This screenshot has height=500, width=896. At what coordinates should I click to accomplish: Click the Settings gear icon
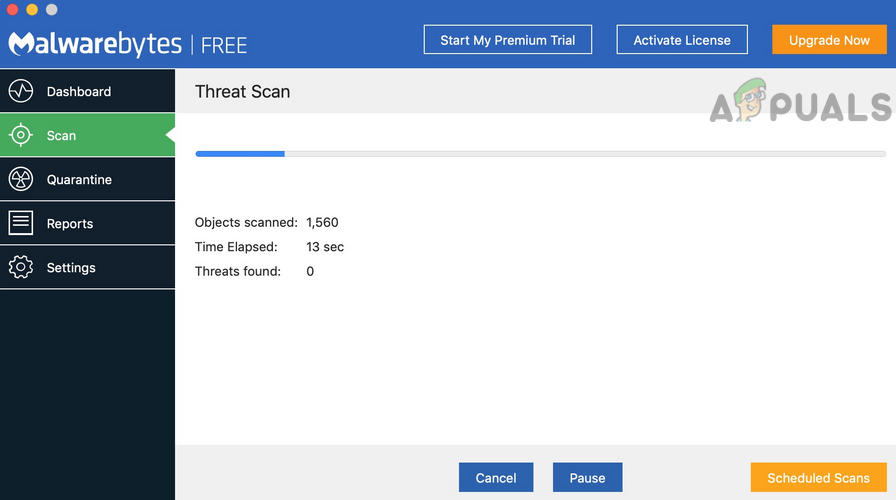21,267
